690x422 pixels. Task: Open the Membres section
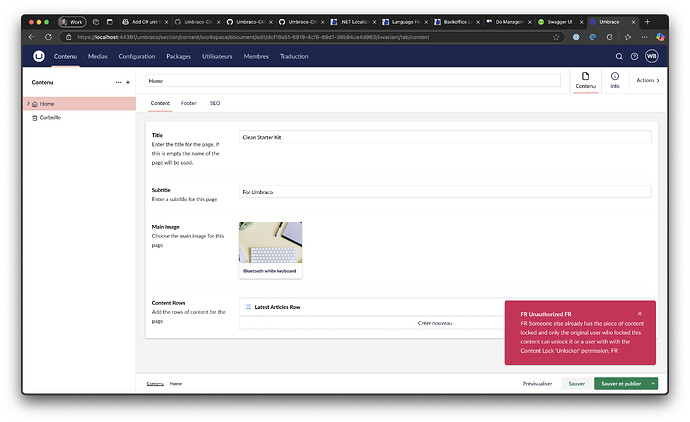(256, 56)
